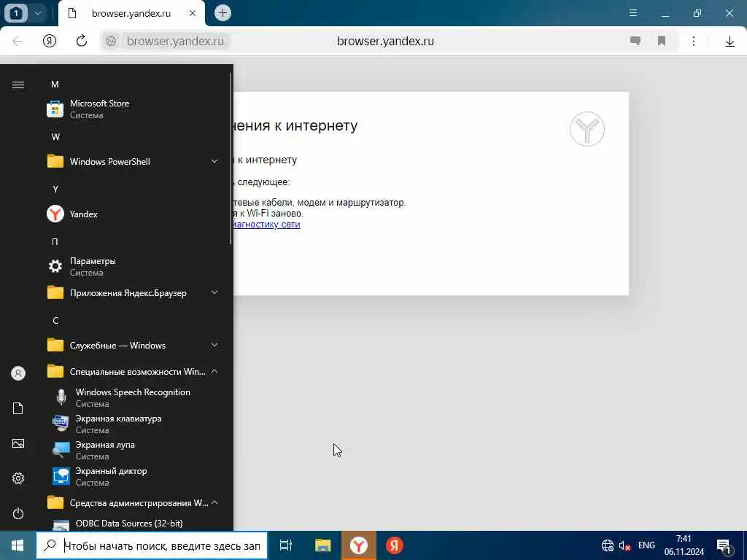Open Параметры system settings entry
The width and height of the screenshot is (747, 560).
pos(133,266)
